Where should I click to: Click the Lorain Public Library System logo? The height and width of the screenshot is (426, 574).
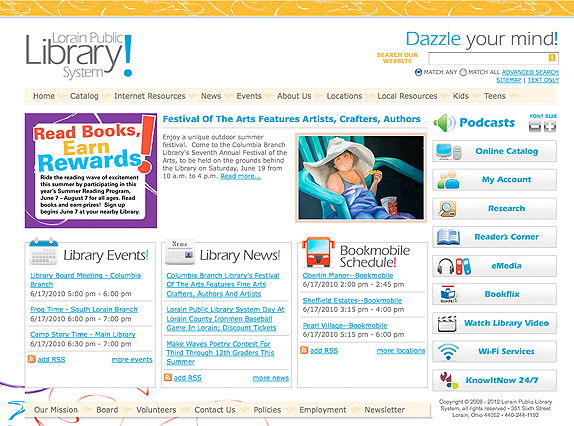coord(79,56)
